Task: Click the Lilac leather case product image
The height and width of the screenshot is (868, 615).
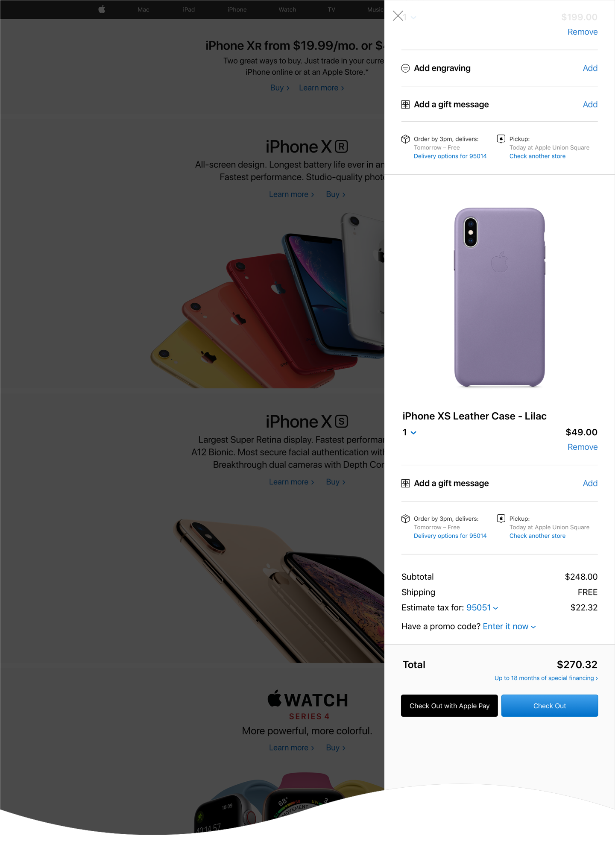Action: click(x=500, y=297)
